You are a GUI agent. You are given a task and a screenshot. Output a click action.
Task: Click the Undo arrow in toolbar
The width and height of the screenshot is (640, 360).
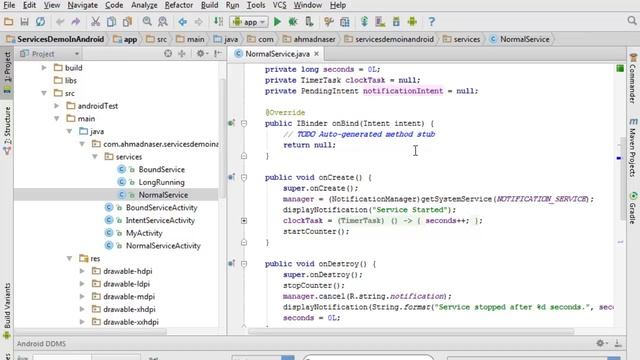pyautogui.click(x=60, y=22)
